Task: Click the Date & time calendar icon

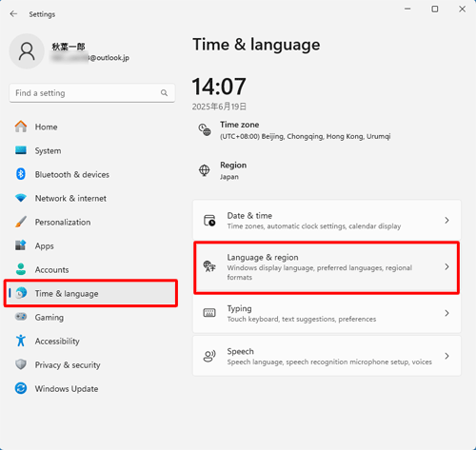Action: pos(209,221)
